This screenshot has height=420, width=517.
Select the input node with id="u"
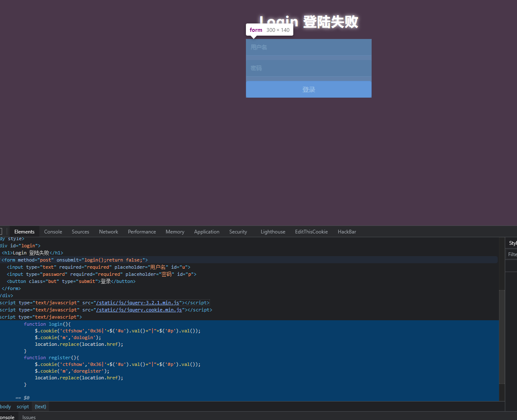98,267
